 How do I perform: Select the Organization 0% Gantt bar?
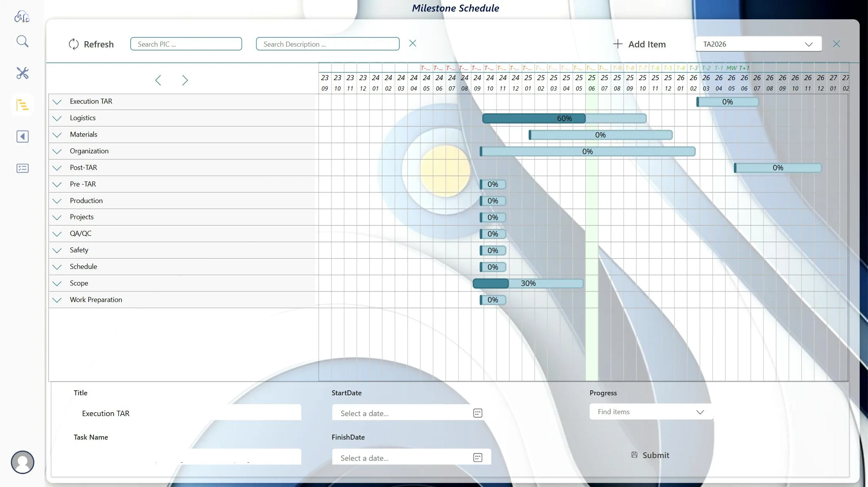(x=587, y=151)
